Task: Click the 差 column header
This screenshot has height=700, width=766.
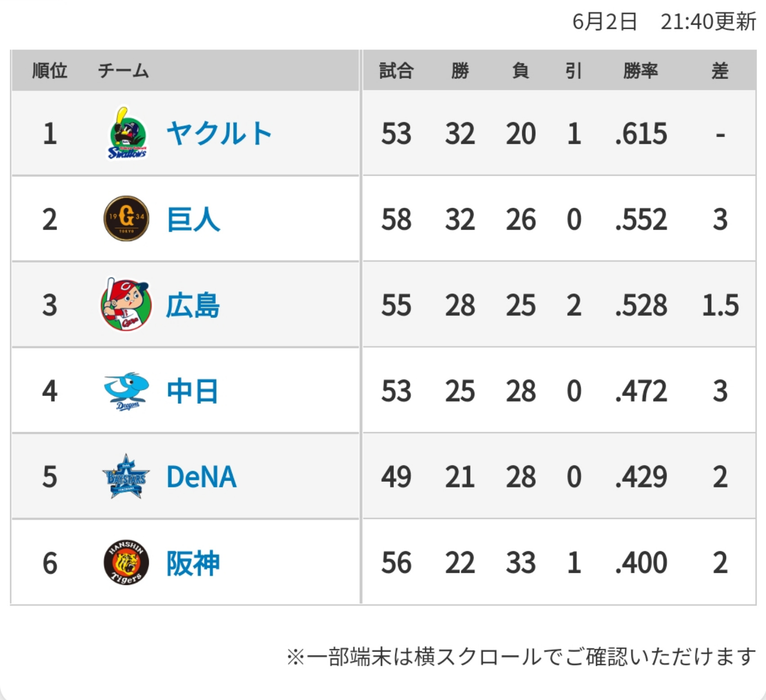Action: (720, 71)
